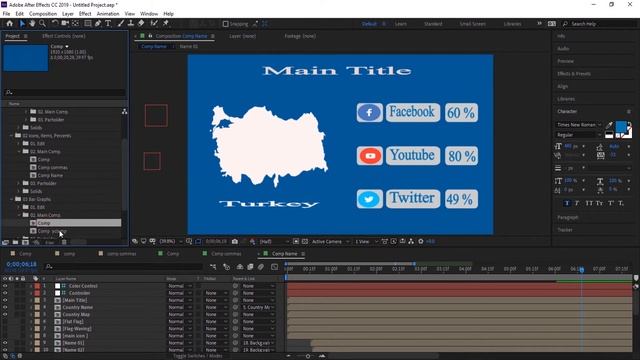Viewport: 640px width, 360px height.
Task: Select the Hand tool
Action: click(32, 24)
